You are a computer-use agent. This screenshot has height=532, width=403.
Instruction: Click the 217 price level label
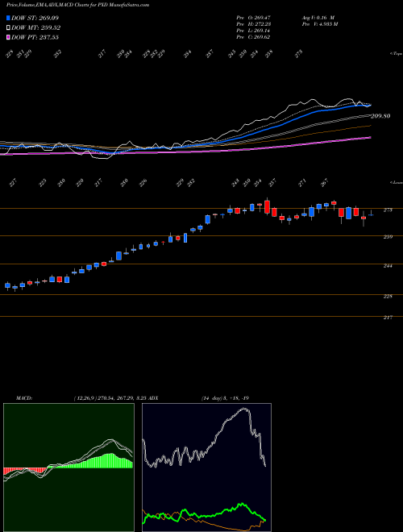coord(388,318)
